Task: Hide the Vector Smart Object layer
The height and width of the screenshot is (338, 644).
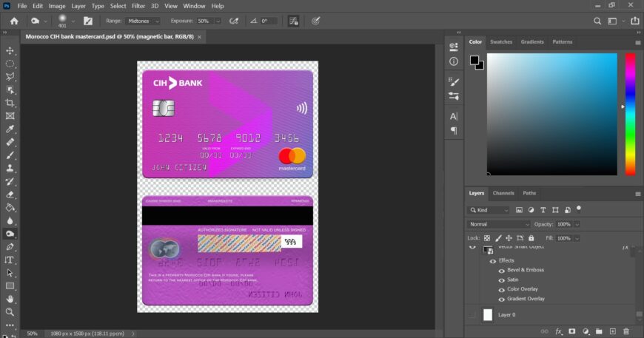Action: pos(472,247)
